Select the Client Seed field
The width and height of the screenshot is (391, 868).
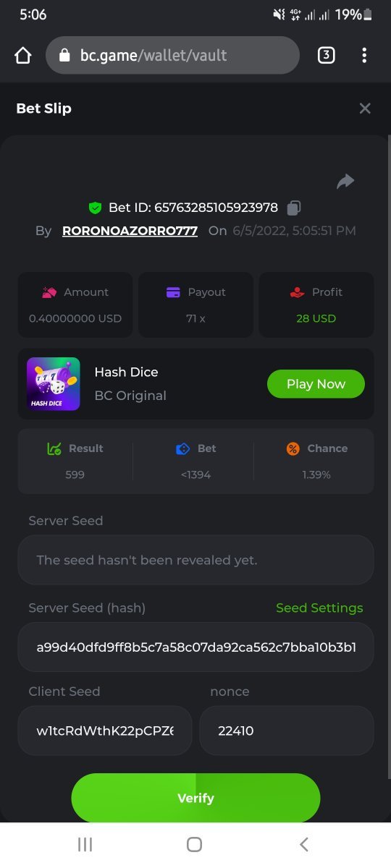pos(105,731)
